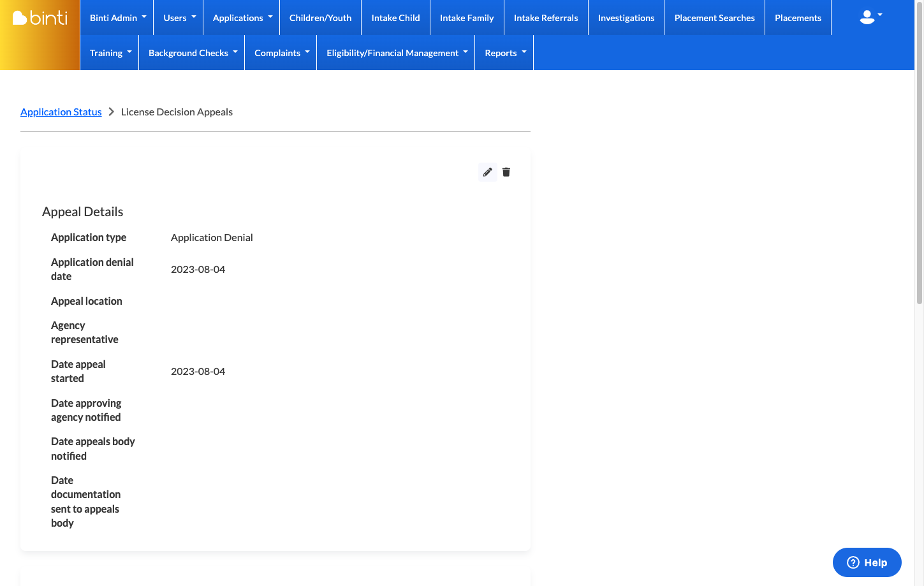The height and width of the screenshot is (586, 924).
Task: Expand the Reports dropdown
Action: coord(506,53)
